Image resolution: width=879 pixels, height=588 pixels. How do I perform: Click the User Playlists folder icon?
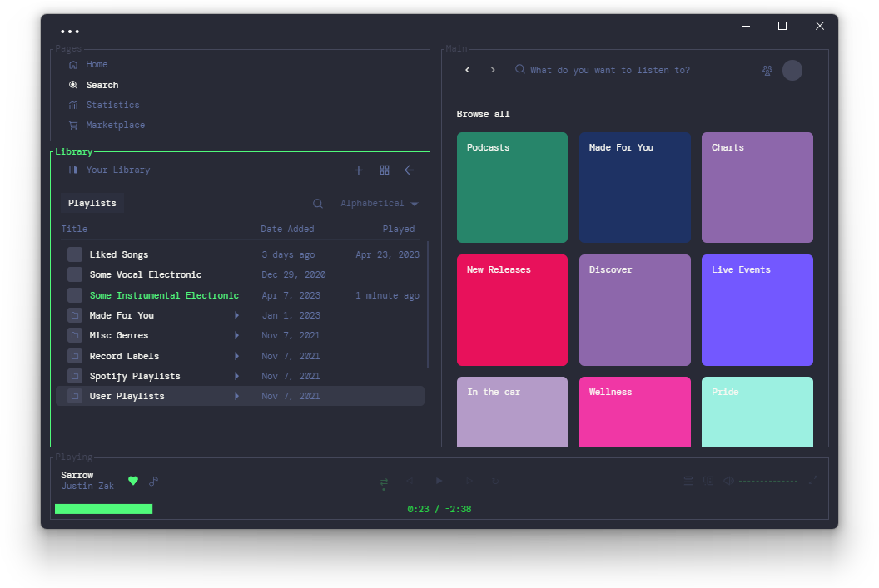(x=75, y=397)
